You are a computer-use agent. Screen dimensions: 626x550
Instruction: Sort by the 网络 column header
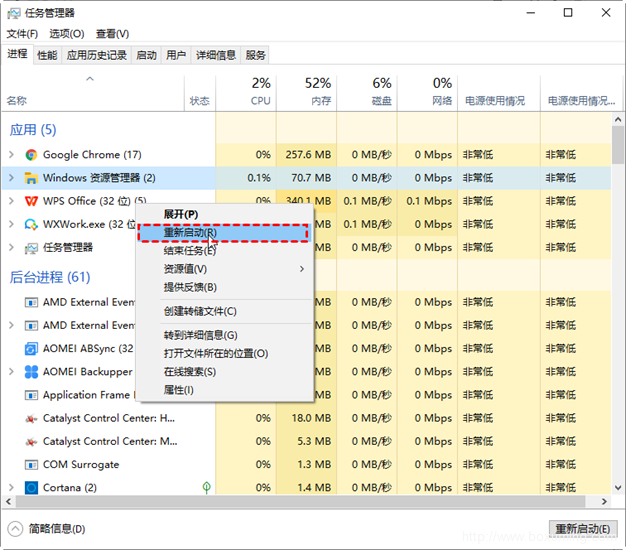pos(428,93)
